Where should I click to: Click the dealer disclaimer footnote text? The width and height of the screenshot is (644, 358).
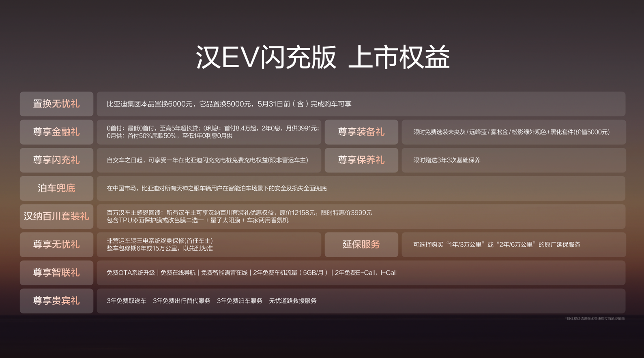595,319
